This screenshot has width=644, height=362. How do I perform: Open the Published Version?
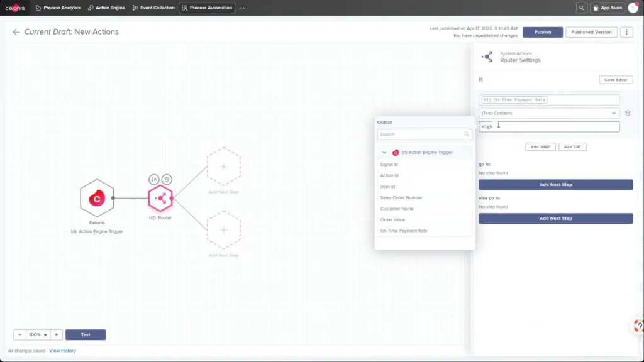(x=591, y=32)
